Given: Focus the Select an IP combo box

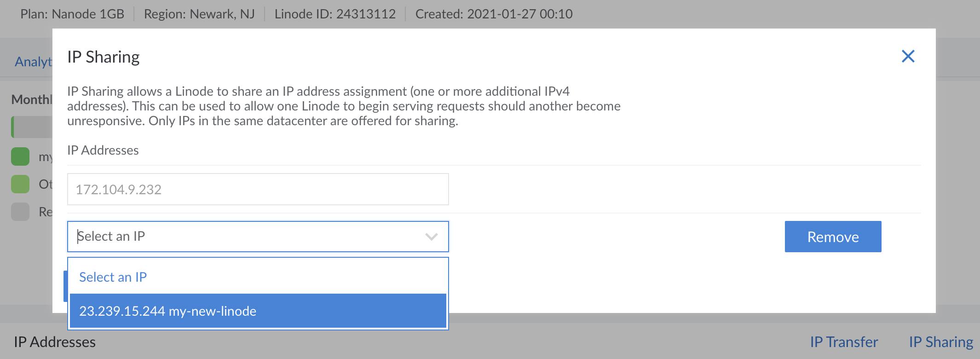Looking at the screenshot, I should point(248,237).
